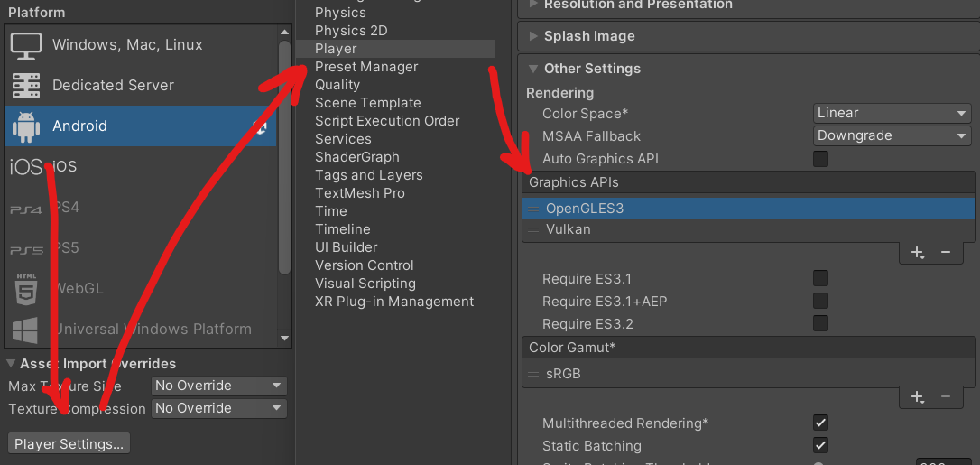Open Time settings category
Viewport: 980px width, 465px height.
331,211
